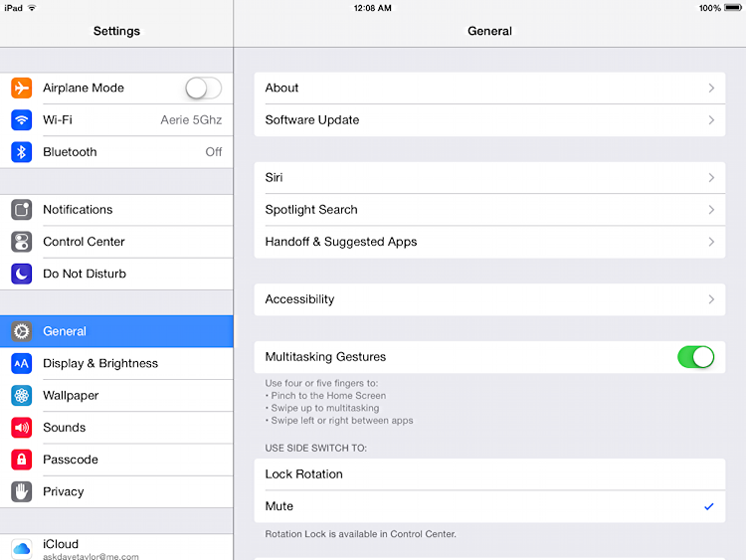Expand Software Update with its chevron

click(x=711, y=120)
